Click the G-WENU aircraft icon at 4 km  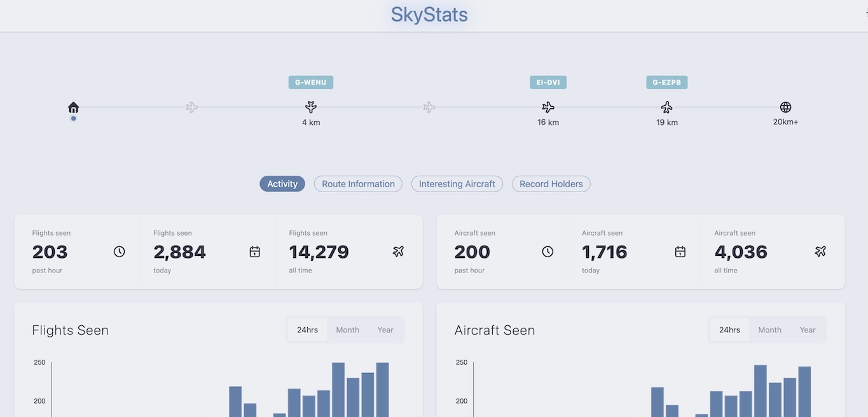pos(311,107)
